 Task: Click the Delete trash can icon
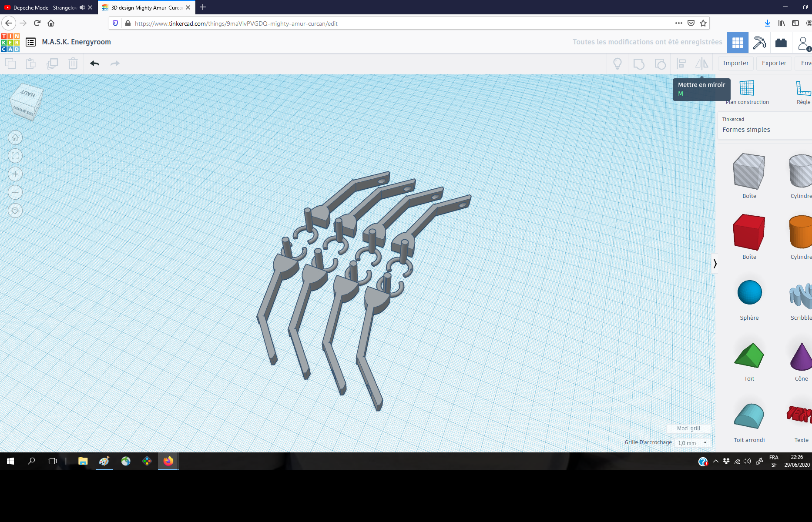coord(73,64)
